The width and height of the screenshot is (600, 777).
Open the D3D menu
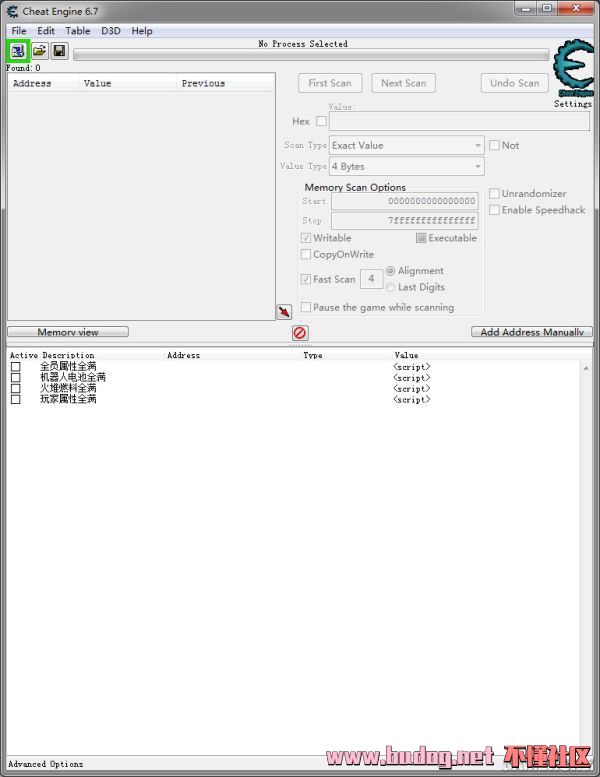[110, 31]
